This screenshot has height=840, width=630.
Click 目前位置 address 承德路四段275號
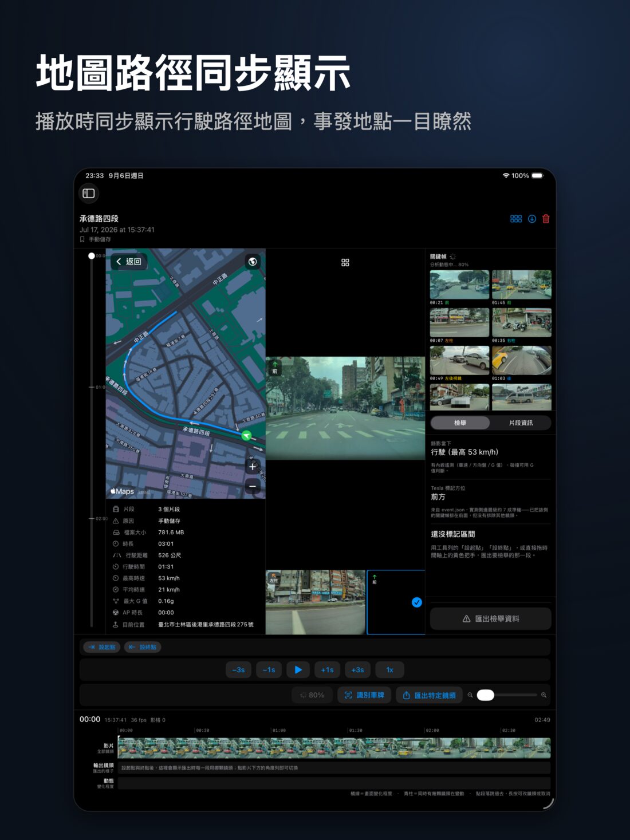click(x=206, y=625)
